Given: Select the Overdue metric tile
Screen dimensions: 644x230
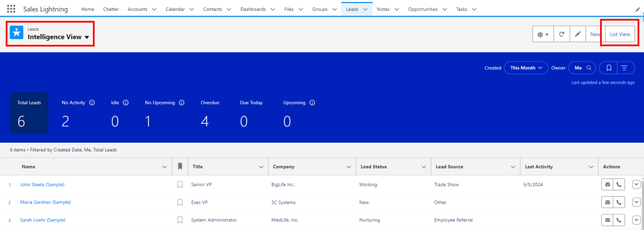Looking at the screenshot, I should 210,113.
